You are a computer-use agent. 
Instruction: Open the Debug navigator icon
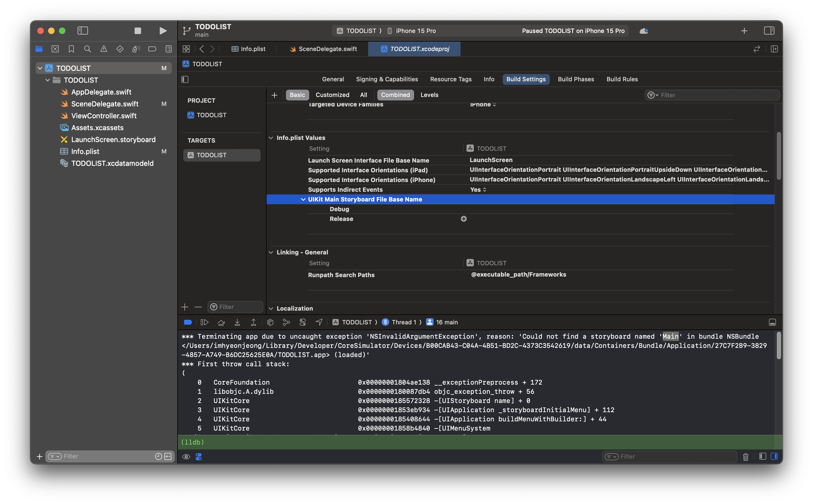point(136,49)
